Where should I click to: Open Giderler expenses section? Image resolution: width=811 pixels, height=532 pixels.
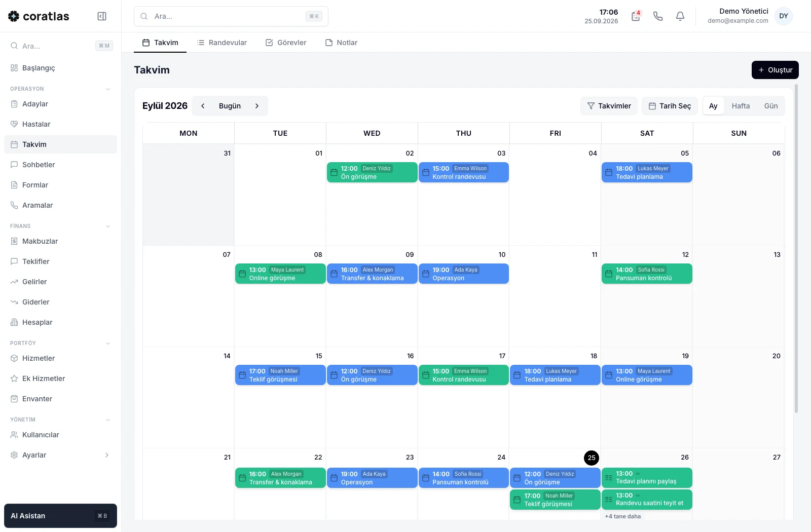pos(60,302)
